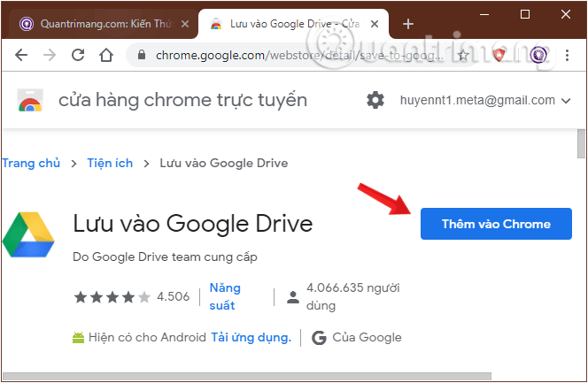Click Hiện có cho Android text
Screen dimensions: 588x383
point(147,338)
